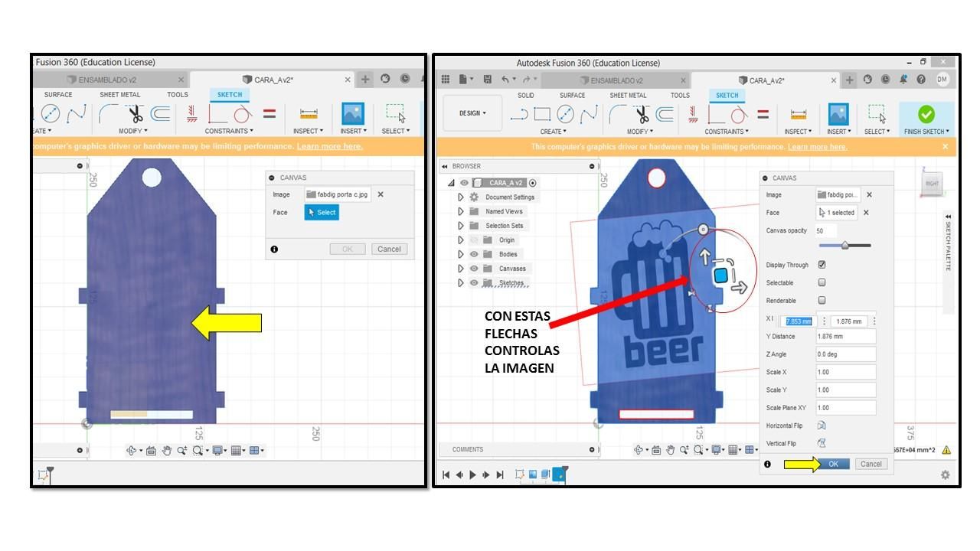Expand the Named Views tree node
The height and width of the screenshot is (551, 980).
[x=461, y=211]
